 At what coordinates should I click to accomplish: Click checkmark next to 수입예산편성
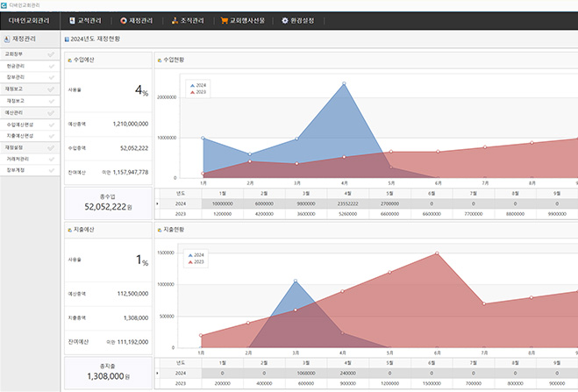(52, 125)
